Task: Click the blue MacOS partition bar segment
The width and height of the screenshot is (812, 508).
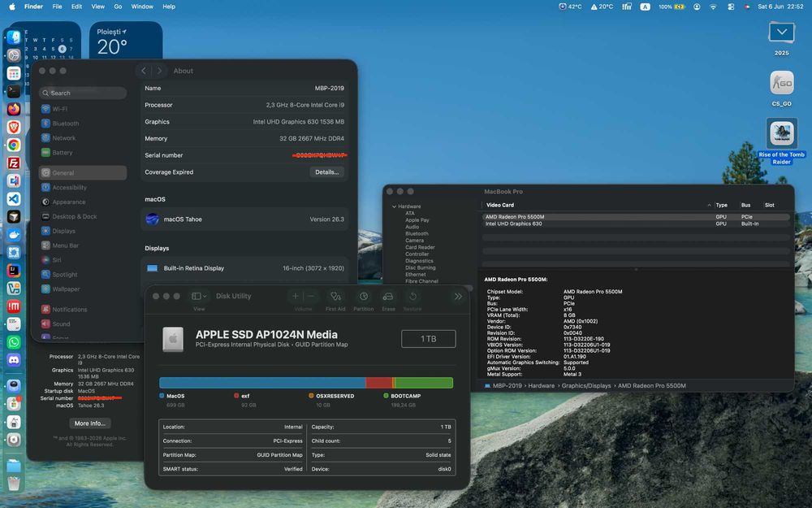Action: click(262, 383)
